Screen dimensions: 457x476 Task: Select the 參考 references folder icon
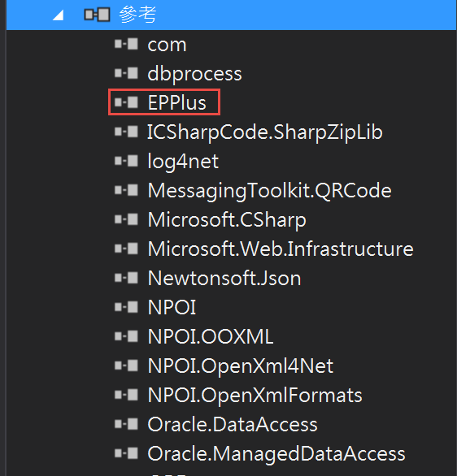[97, 15]
